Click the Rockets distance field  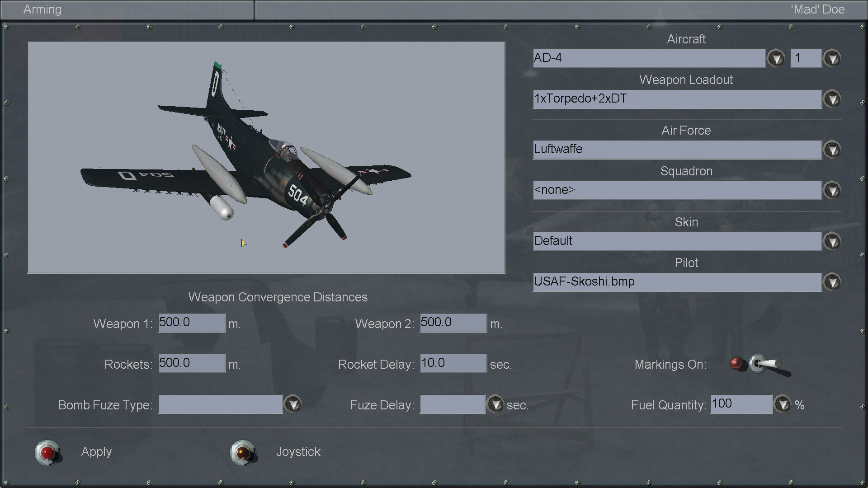191,364
